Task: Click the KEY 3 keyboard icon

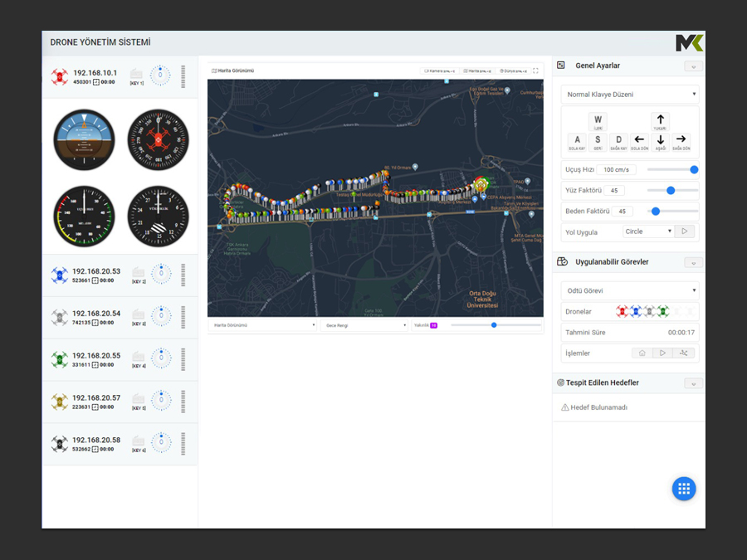Action: (138, 314)
